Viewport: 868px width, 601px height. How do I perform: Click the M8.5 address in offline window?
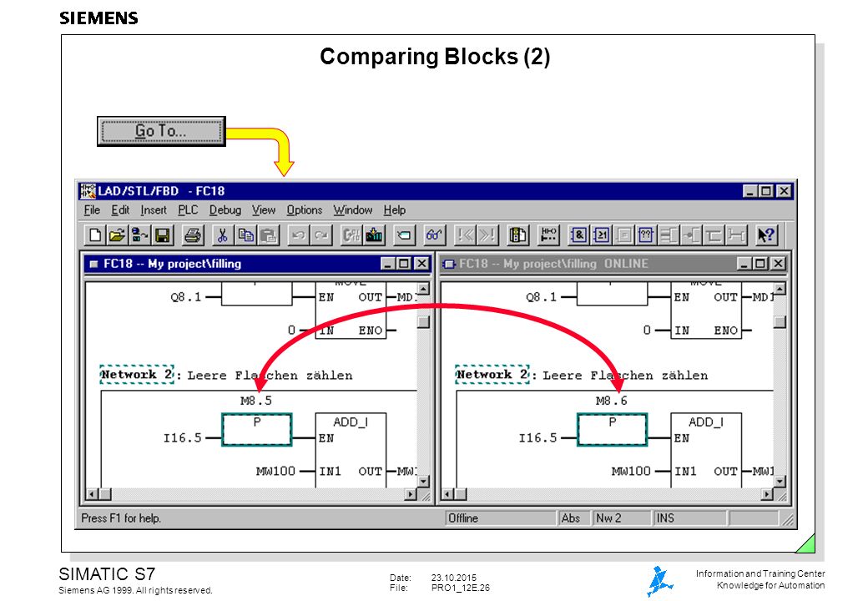point(256,401)
